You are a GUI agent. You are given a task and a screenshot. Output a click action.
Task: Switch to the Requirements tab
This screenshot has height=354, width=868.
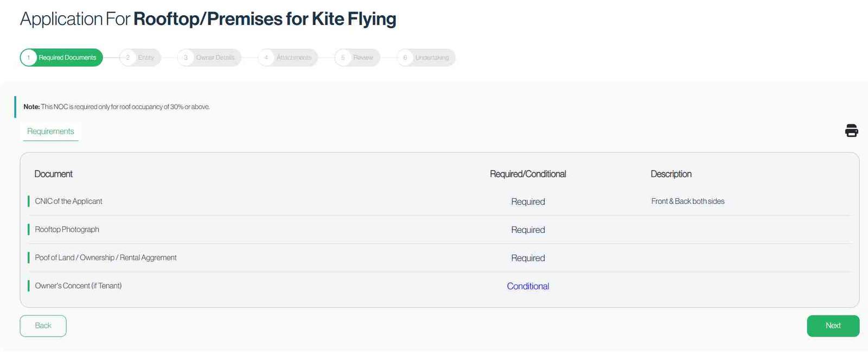[x=50, y=131]
